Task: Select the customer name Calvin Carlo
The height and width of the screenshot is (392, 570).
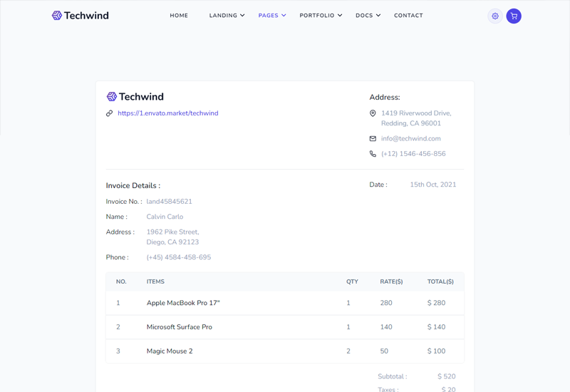Action: click(x=165, y=217)
